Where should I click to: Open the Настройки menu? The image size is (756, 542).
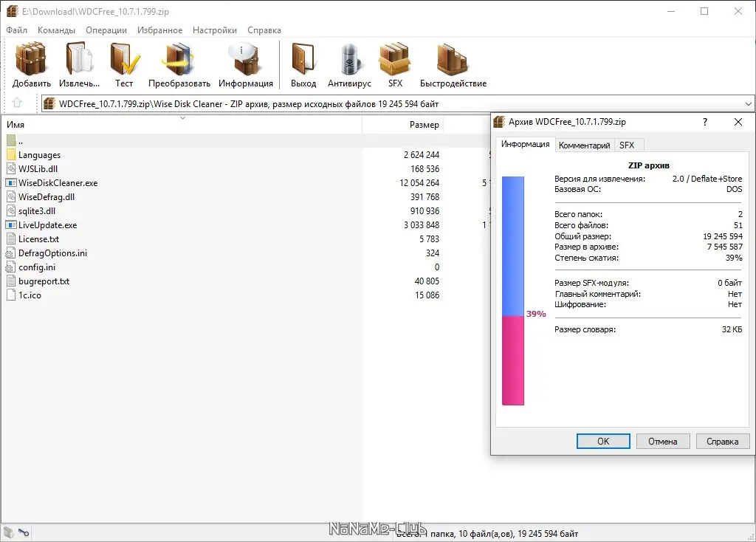[x=215, y=30]
